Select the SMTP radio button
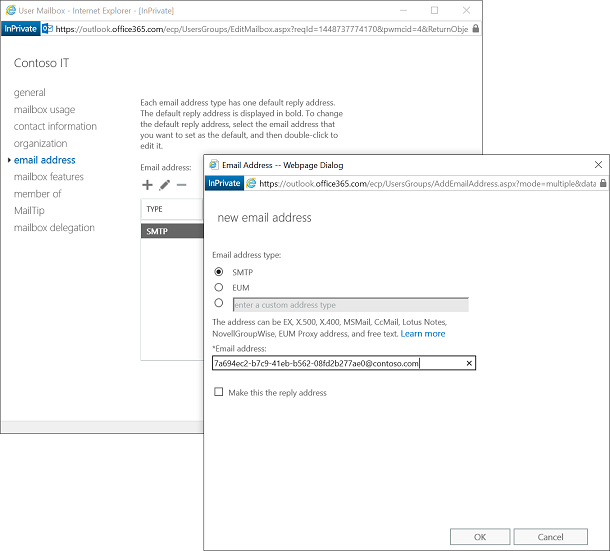Screen dimensions: 610x551 [x=219, y=271]
